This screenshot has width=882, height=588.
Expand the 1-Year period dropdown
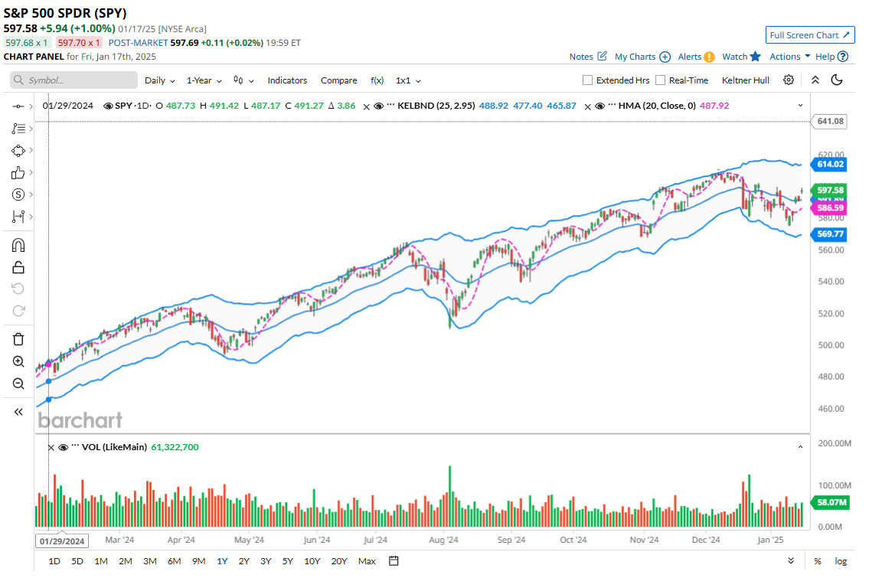click(x=204, y=80)
